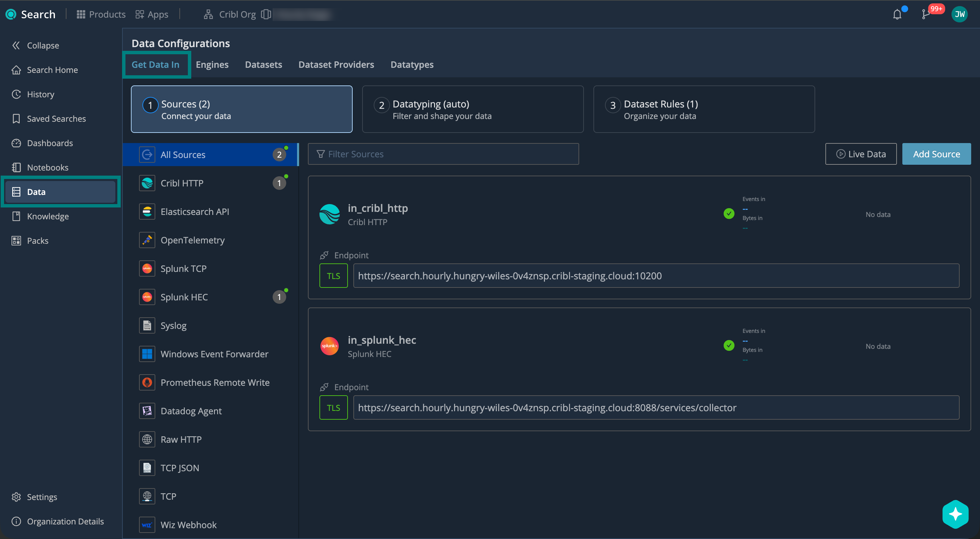Open the JW user avatar menu

tap(959, 15)
